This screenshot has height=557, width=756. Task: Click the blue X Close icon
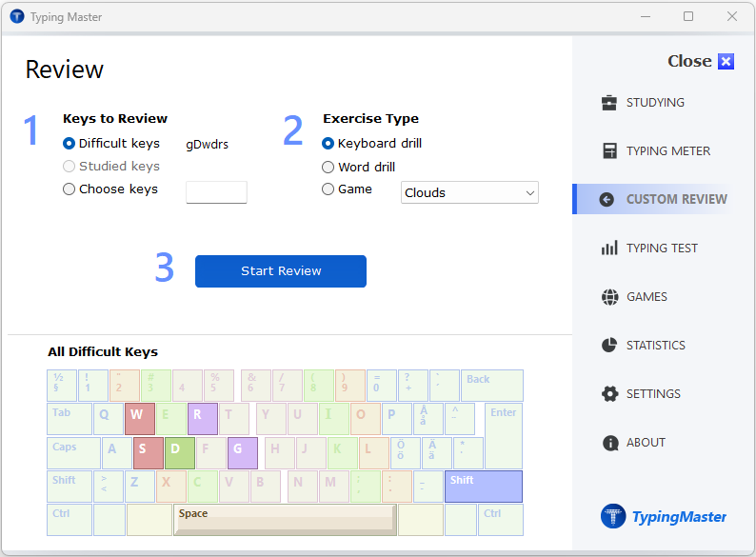(x=726, y=61)
